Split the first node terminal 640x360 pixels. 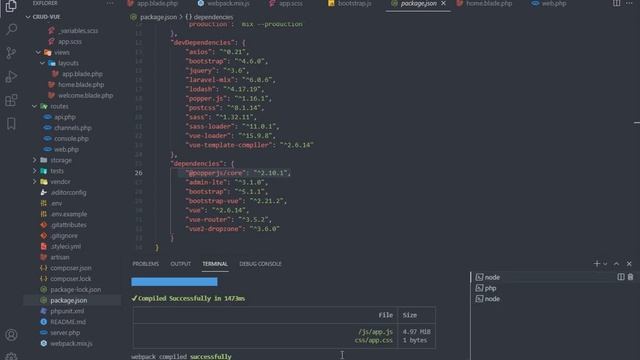pos(621,277)
